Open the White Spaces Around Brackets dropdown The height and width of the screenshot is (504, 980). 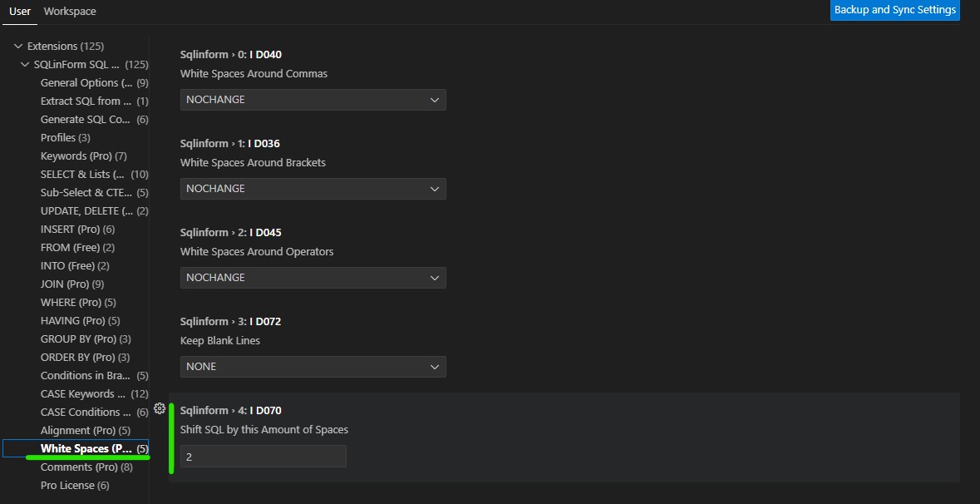click(313, 189)
